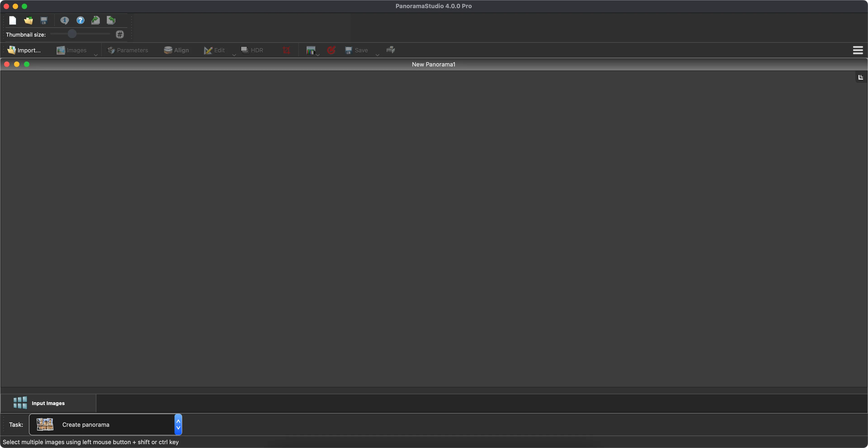Click the Thumbnail size slider handle
This screenshot has width=868, height=448.
(72, 34)
